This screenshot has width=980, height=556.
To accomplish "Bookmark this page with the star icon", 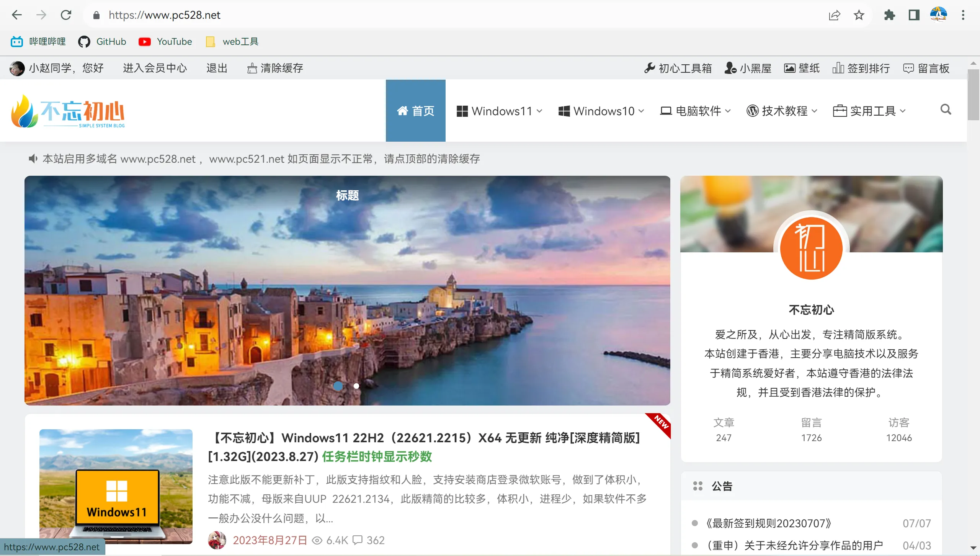I will point(859,15).
